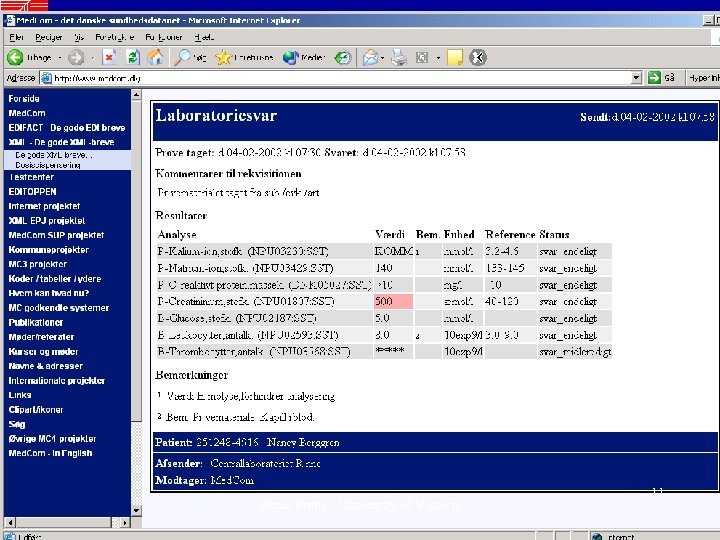Click the Refresh page icon

(133, 57)
